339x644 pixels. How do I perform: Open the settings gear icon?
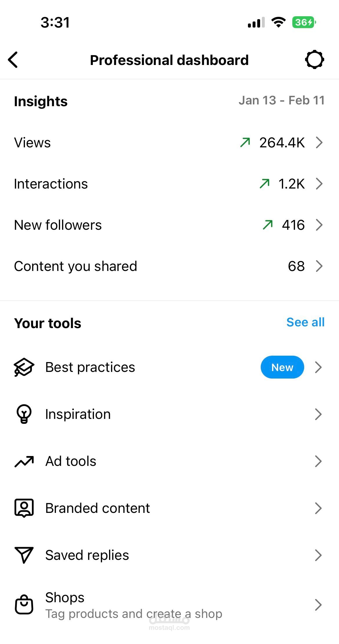point(314,60)
